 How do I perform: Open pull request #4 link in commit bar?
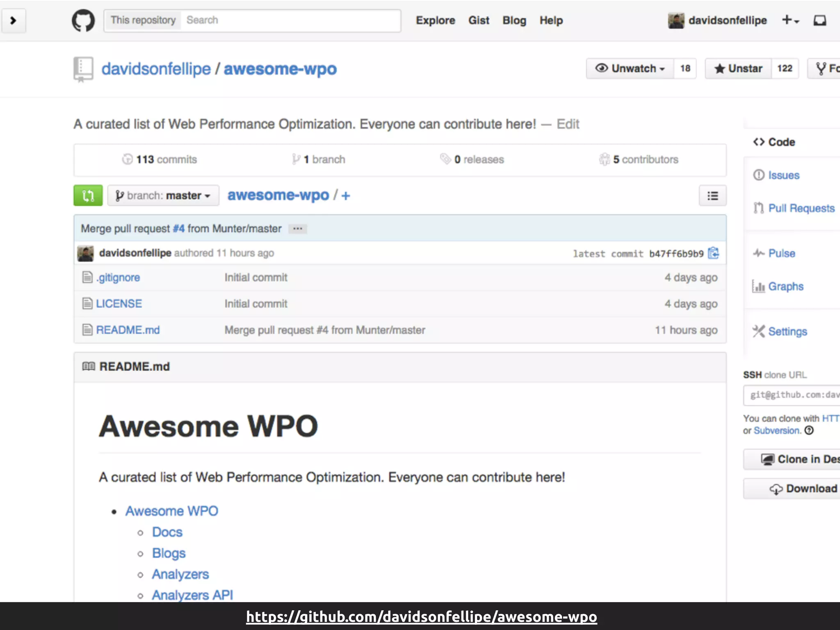pos(178,228)
